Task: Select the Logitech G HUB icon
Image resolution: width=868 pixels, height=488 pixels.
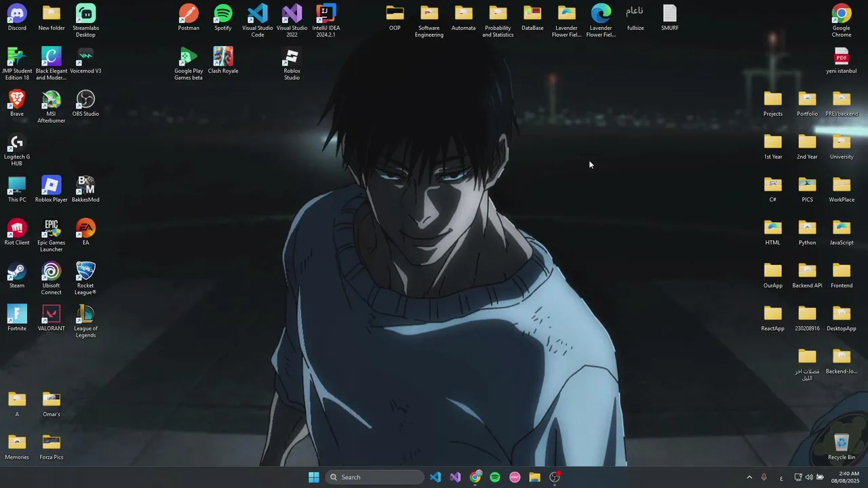Action: pos(17,150)
